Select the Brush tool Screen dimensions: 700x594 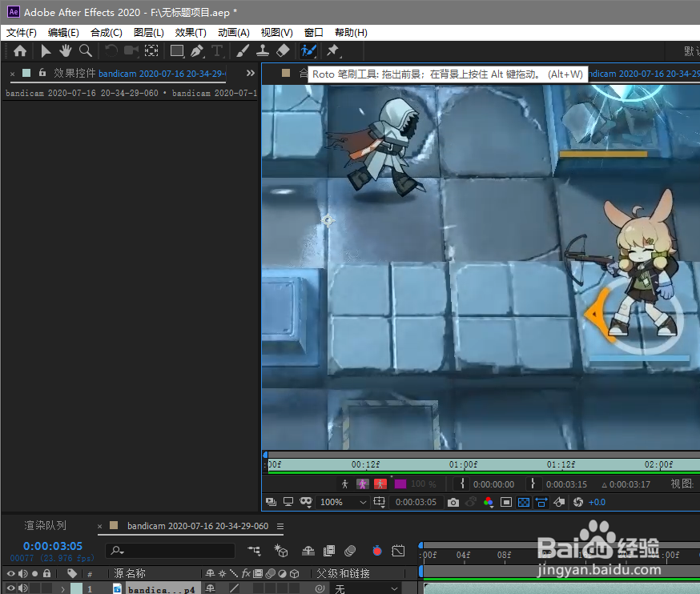[243, 51]
